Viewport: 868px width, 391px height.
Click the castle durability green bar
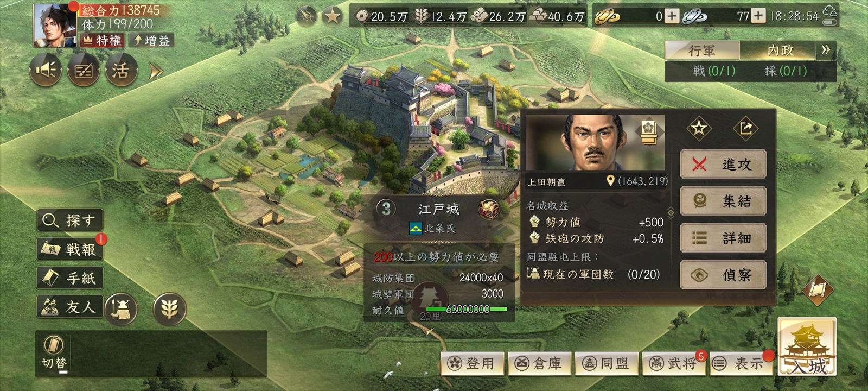pos(467,309)
